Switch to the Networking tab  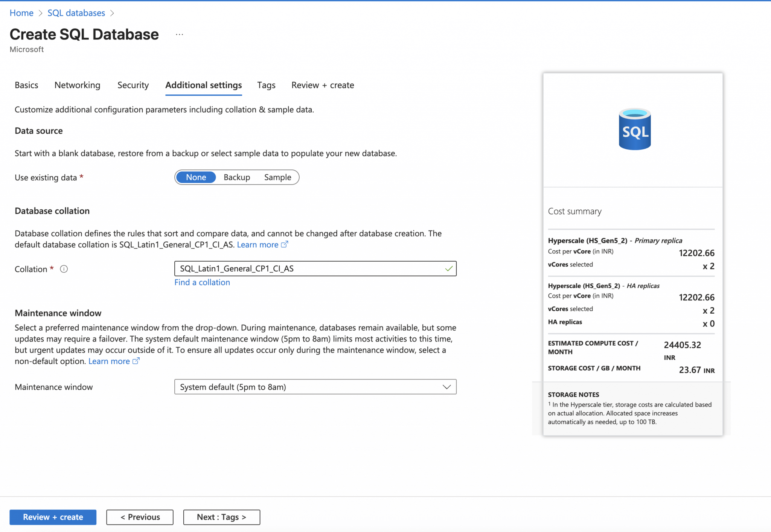[x=77, y=85]
